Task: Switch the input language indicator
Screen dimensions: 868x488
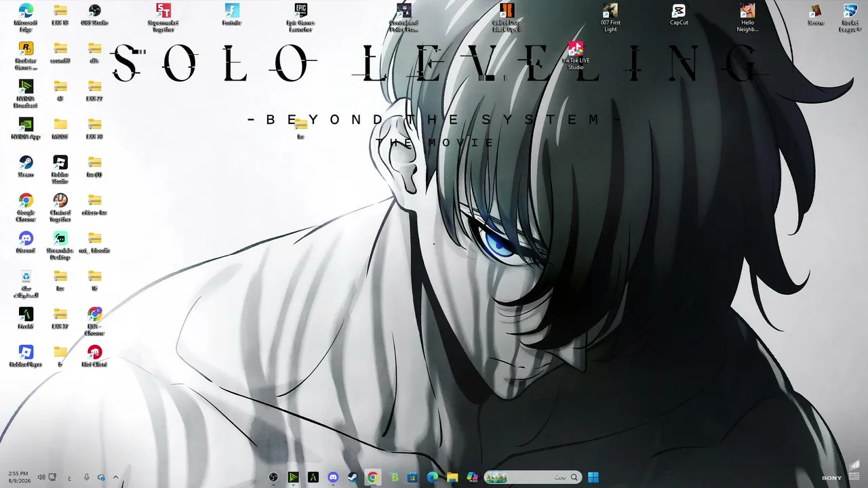Action: pos(70,478)
